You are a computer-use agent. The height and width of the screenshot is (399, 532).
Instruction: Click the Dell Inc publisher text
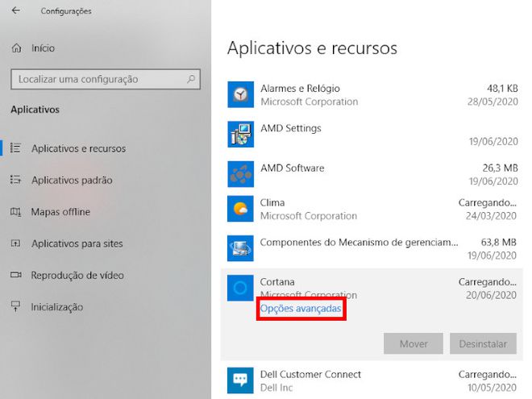[x=276, y=388]
